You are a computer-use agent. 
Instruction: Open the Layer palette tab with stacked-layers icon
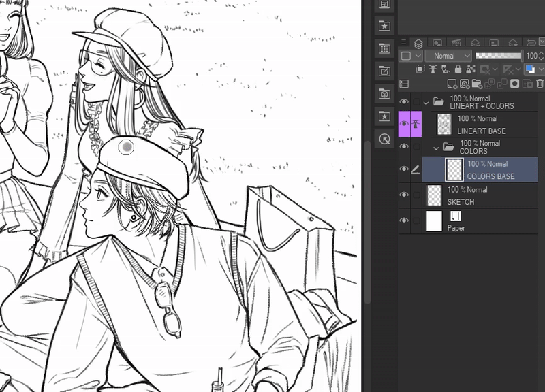[x=418, y=44]
